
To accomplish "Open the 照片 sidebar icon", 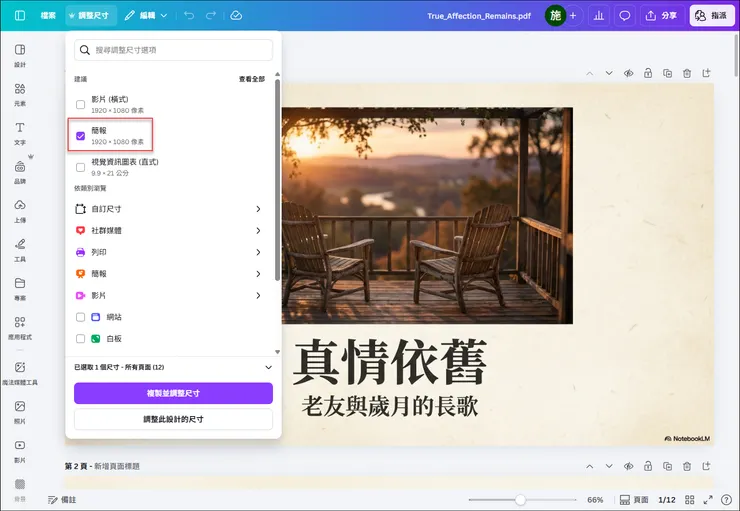I will click(20, 412).
